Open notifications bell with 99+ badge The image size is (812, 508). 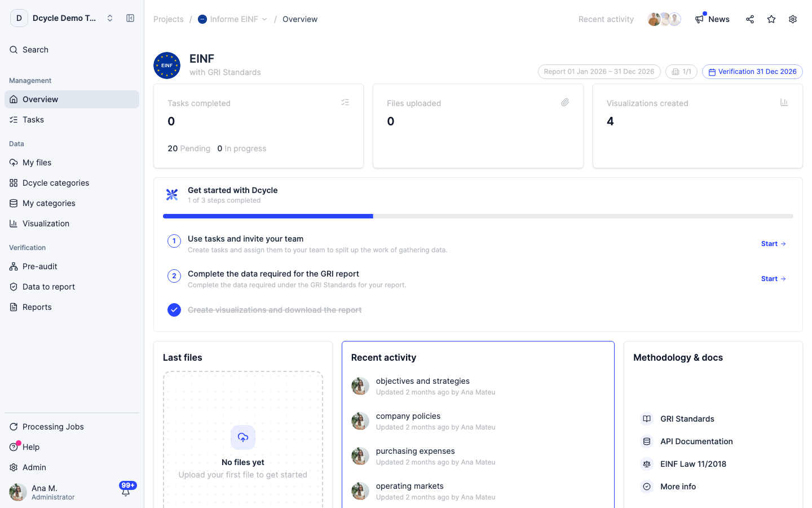pyautogui.click(x=126, y=490)
